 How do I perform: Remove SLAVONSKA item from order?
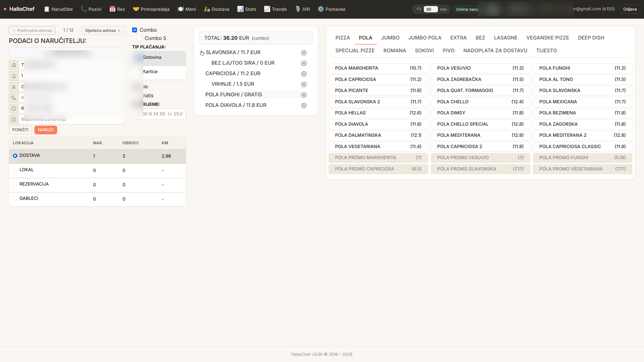click(304, 53)
